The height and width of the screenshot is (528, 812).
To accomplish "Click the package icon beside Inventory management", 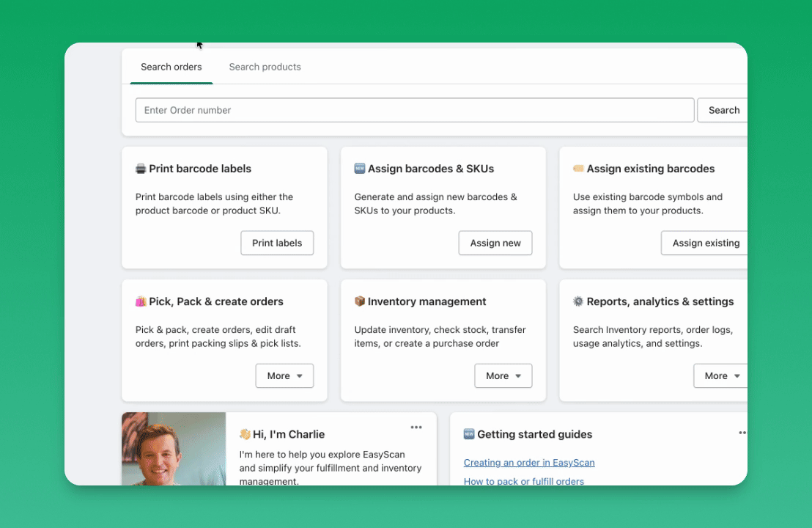I will 359,301.
